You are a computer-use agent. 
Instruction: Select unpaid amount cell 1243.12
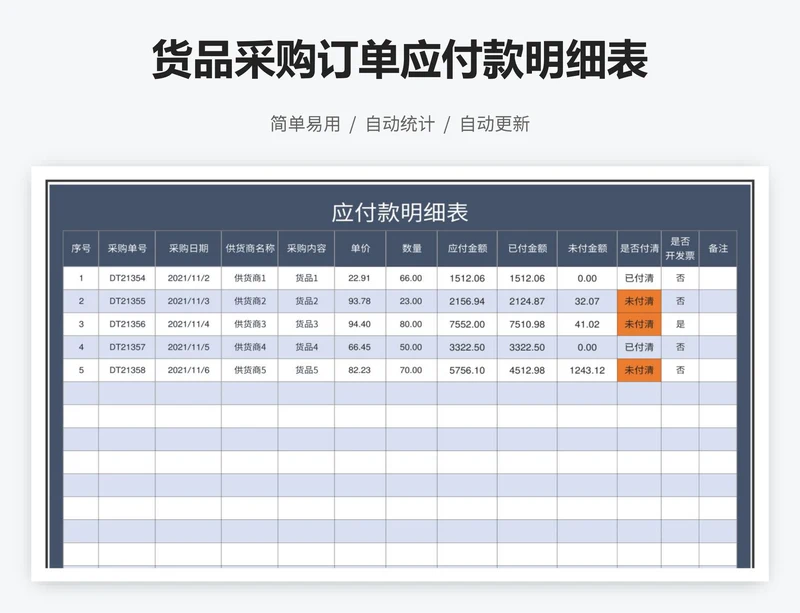point(587,370)
